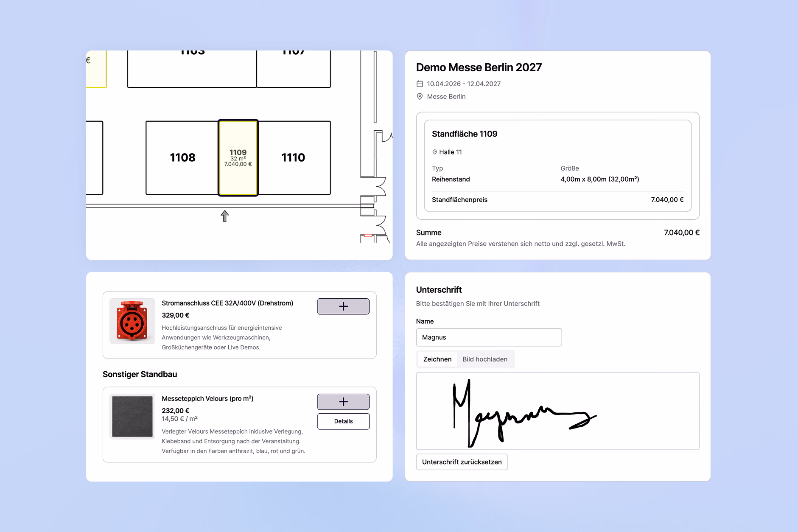This screenshot has width=798, height=532.
Task: Switch to the Zeichnen tab
Action: [x=437, y=359]
